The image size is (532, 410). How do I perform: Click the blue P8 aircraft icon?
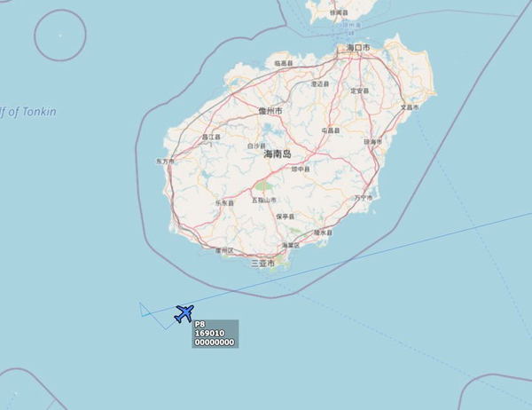point(184,313)
